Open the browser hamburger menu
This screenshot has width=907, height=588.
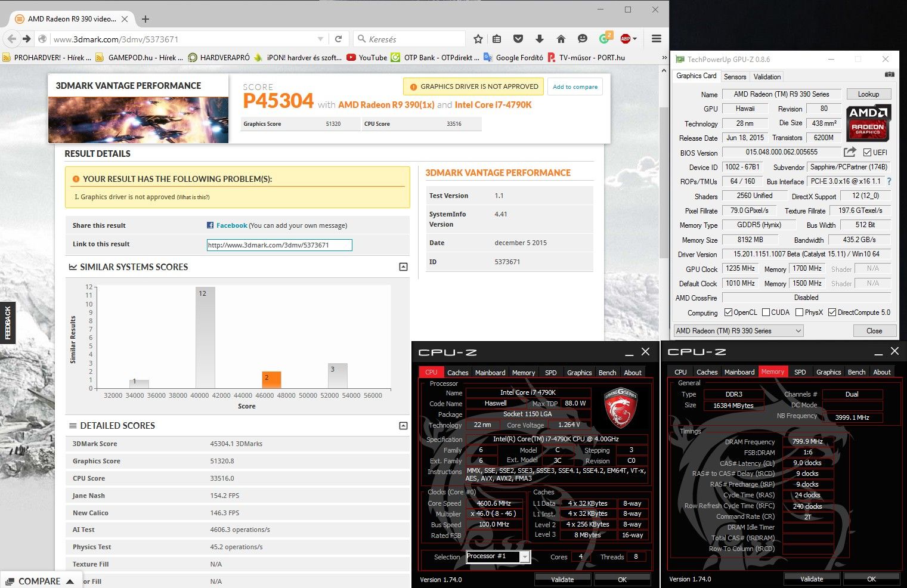[x=656, y=39]
